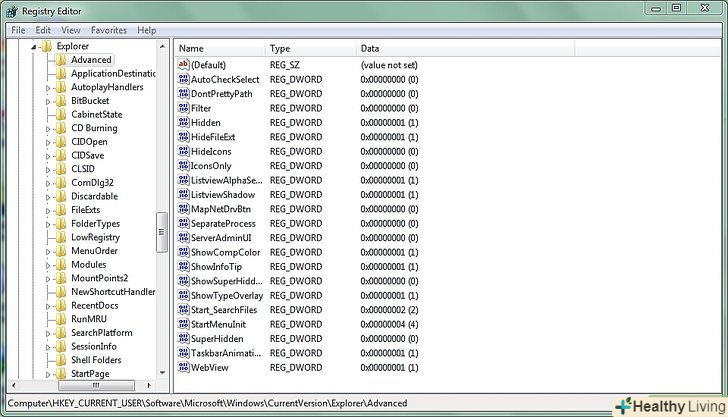Click the Shell Folders folder icon
728x417 pixels.
coord(61,360)
